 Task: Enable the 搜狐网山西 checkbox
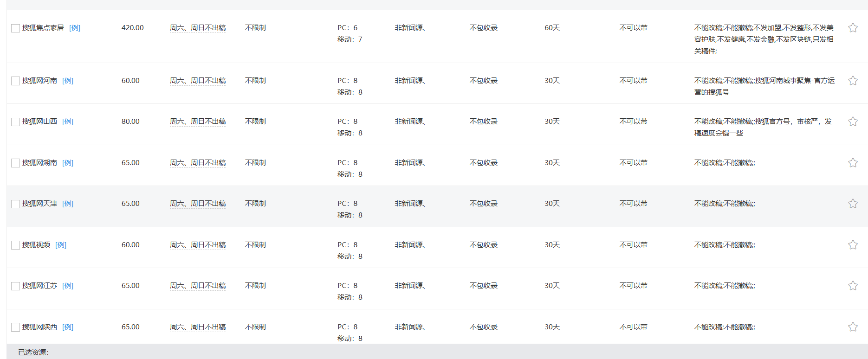click(x=15, y=122)
